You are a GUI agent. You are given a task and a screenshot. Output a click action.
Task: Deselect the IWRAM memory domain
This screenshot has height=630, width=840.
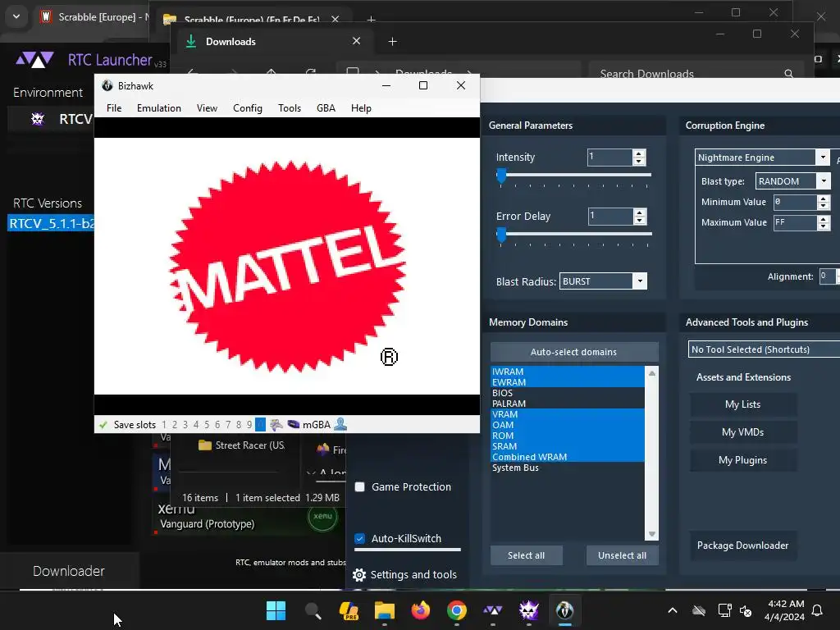pyautogui.click(x=568, y=372)
